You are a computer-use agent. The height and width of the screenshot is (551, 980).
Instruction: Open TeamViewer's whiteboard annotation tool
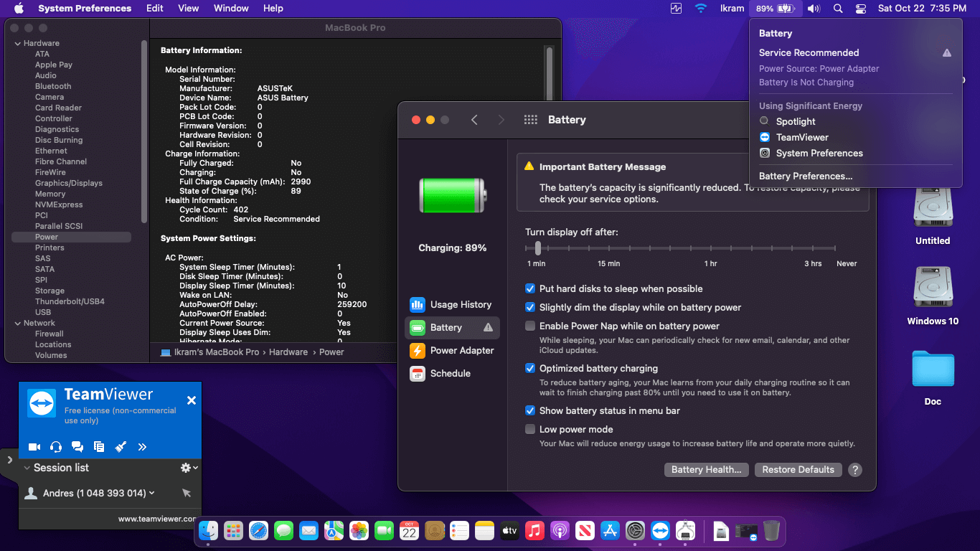[121, 446]
